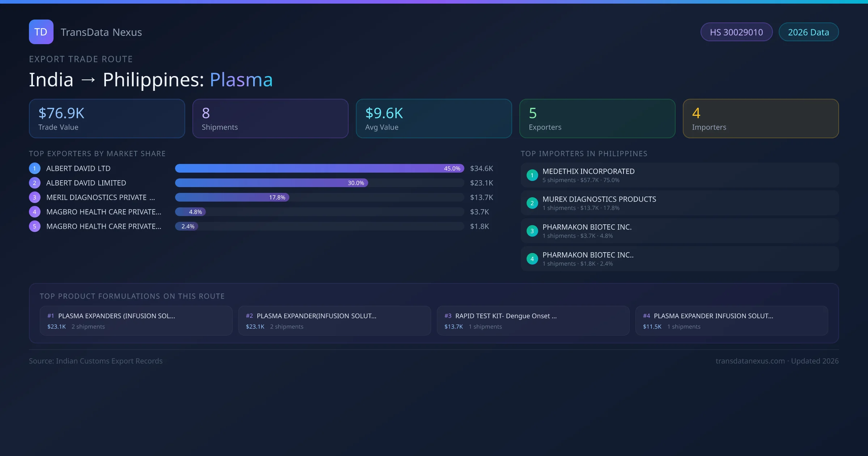Expand the RAPID TEST KIT- Dengue Onset entry
This screenshot has width=868, height=456.
click(x=533, y=321)
